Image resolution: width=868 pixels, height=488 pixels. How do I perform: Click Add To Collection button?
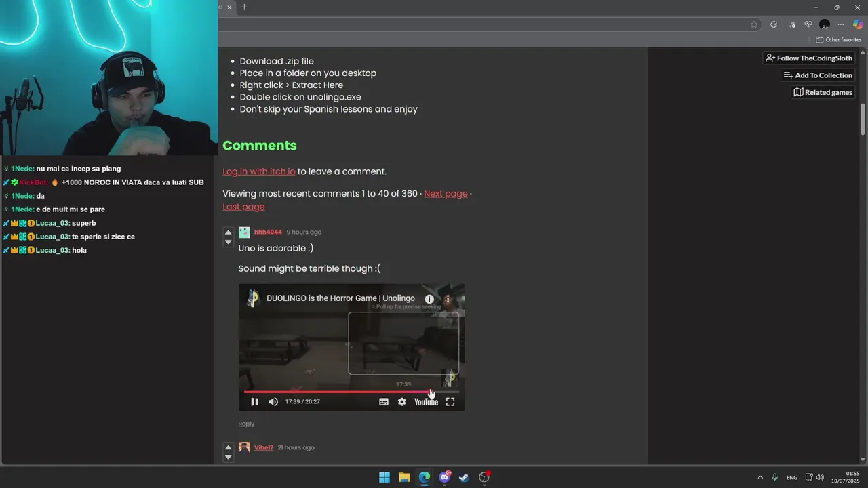point(818,75)
